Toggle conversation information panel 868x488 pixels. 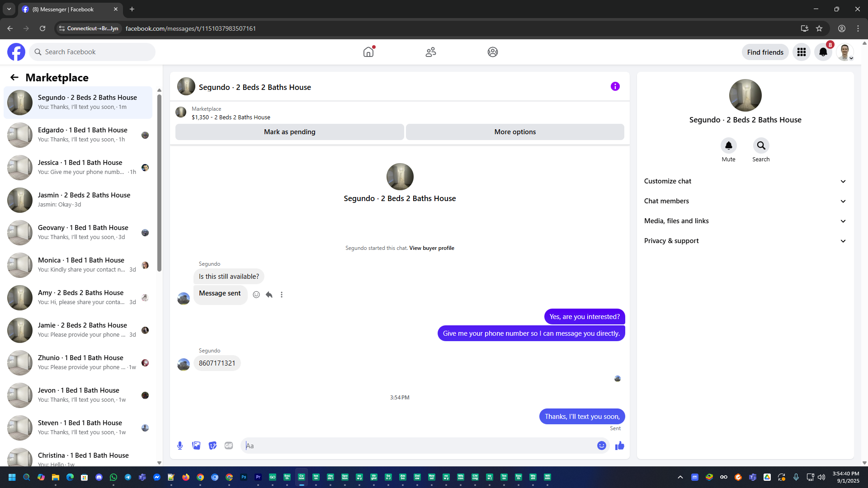coord(615,86)
